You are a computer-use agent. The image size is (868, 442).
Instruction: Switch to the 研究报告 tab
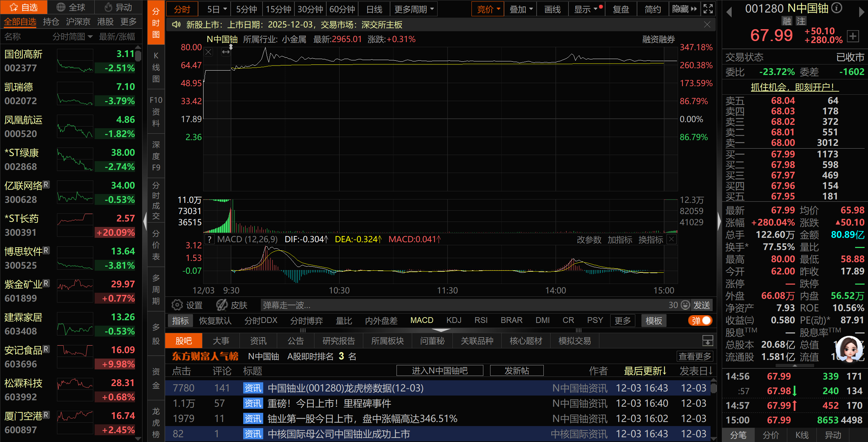339,341
